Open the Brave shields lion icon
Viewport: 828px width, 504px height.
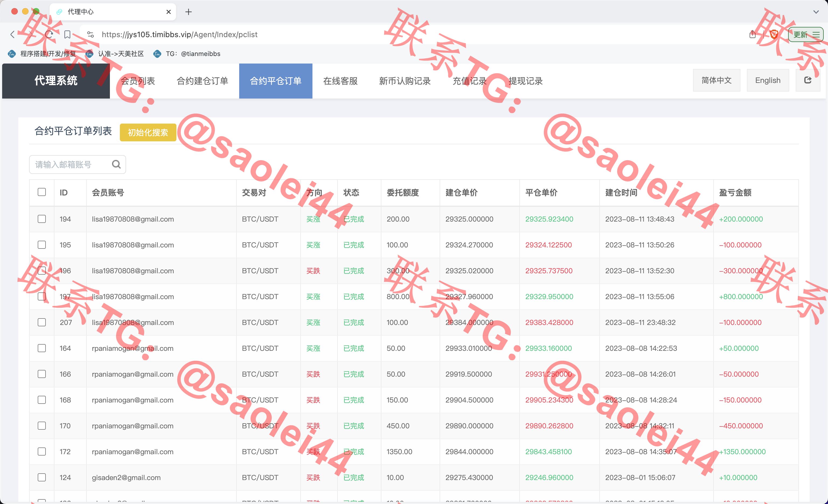tap(774, 34)
